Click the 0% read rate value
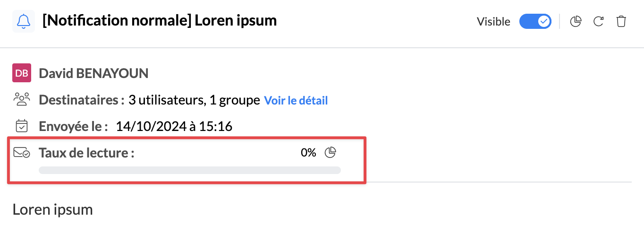The width and height of the screenshot is (644, 244). 308,153
